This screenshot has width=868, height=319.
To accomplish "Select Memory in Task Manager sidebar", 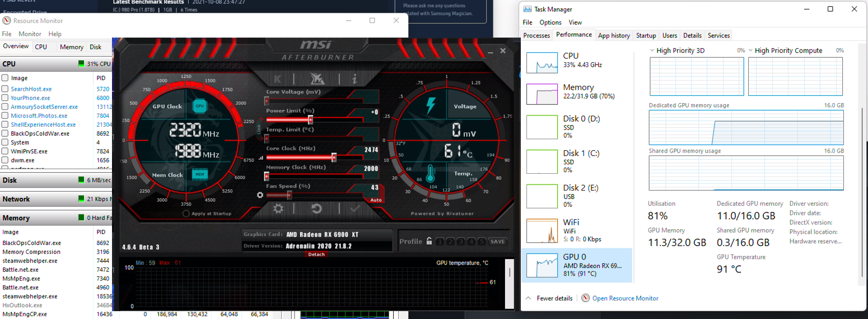I will click(576, 94).
